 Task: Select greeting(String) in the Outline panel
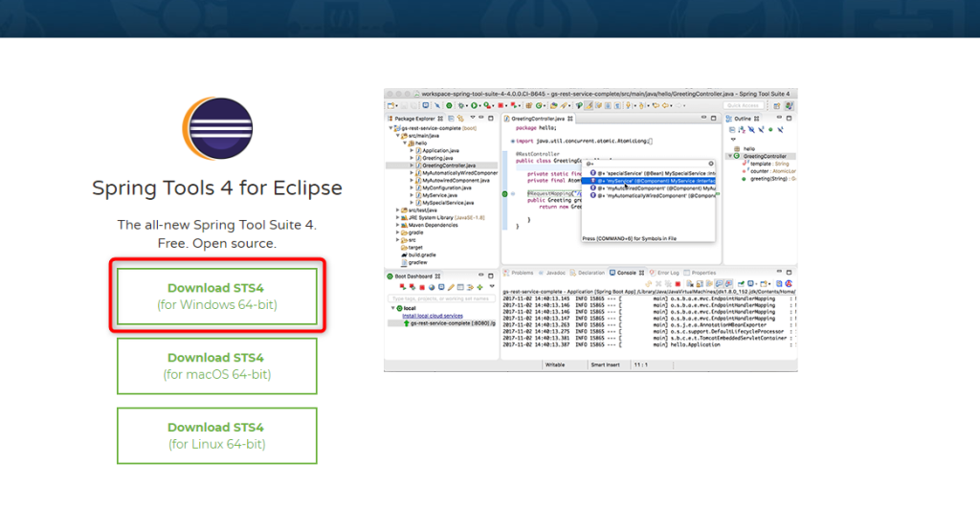pos(768,179)
